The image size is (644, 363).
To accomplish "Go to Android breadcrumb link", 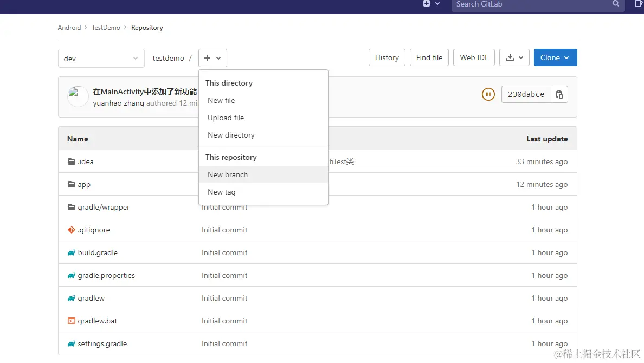I will 69,28.
